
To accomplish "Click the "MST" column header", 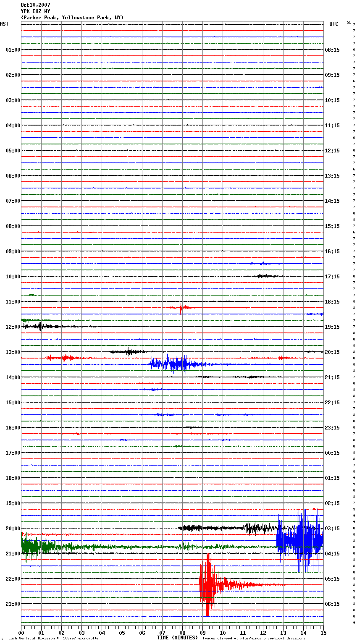I will click(4, 24).
